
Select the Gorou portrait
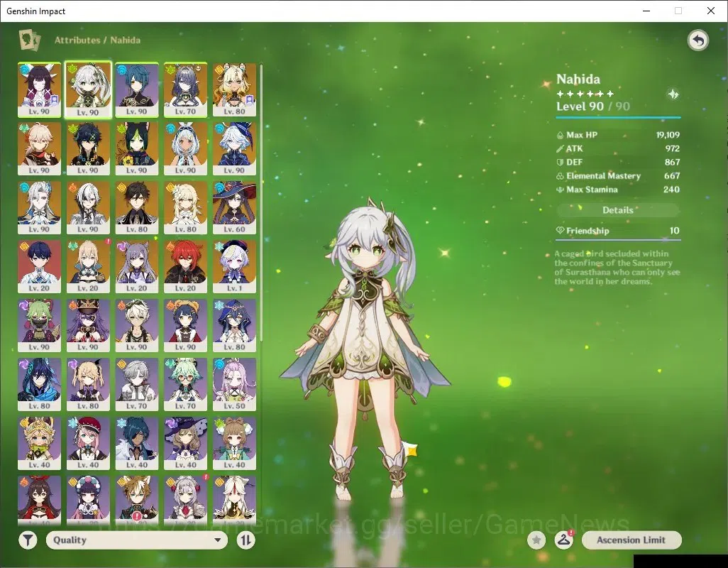[x=137, y=500]
